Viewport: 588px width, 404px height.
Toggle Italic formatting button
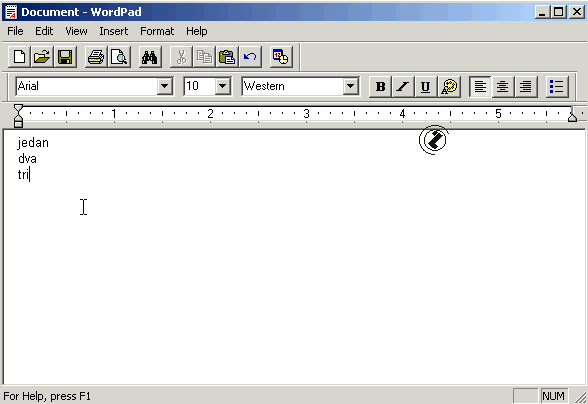tap(403, 87)
